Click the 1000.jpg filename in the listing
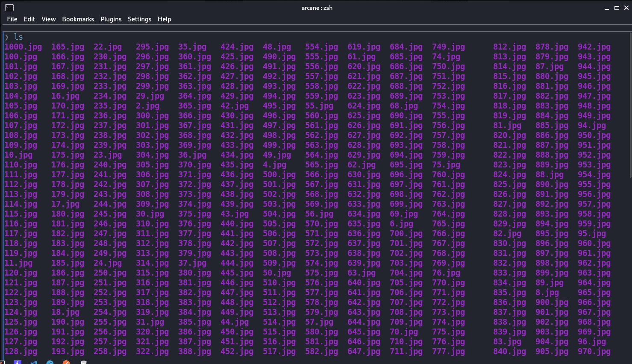632x364 pixels. coord(23,47)
